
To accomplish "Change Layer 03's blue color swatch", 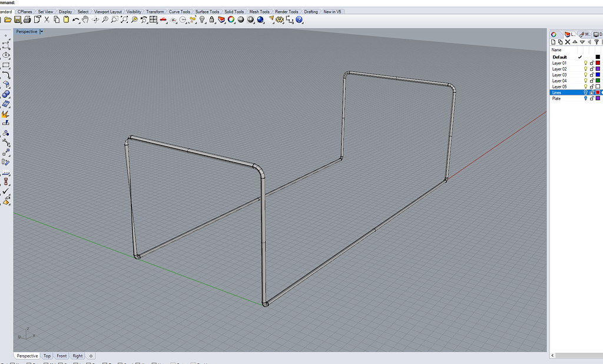I will [597, 75].
